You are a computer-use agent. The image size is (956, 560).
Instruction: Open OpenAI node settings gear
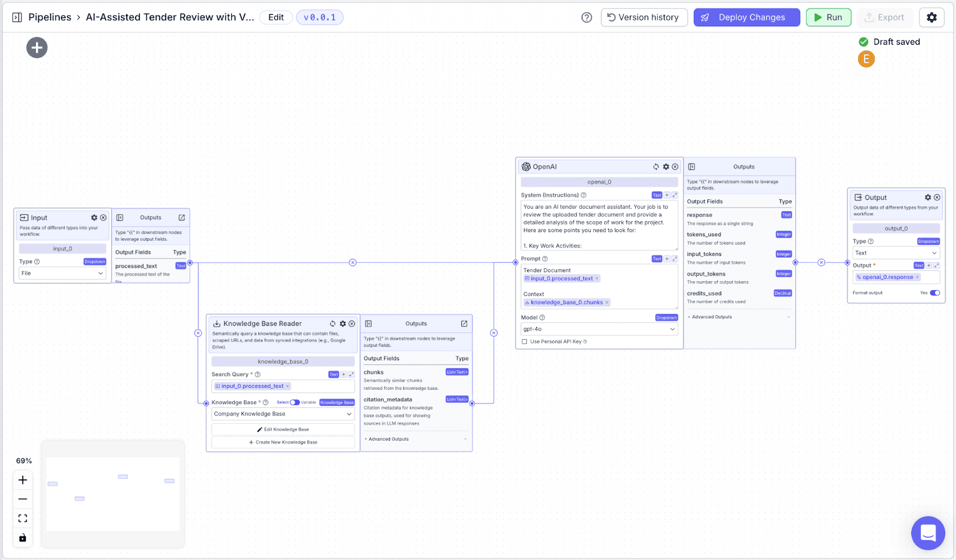click(666, 167)
